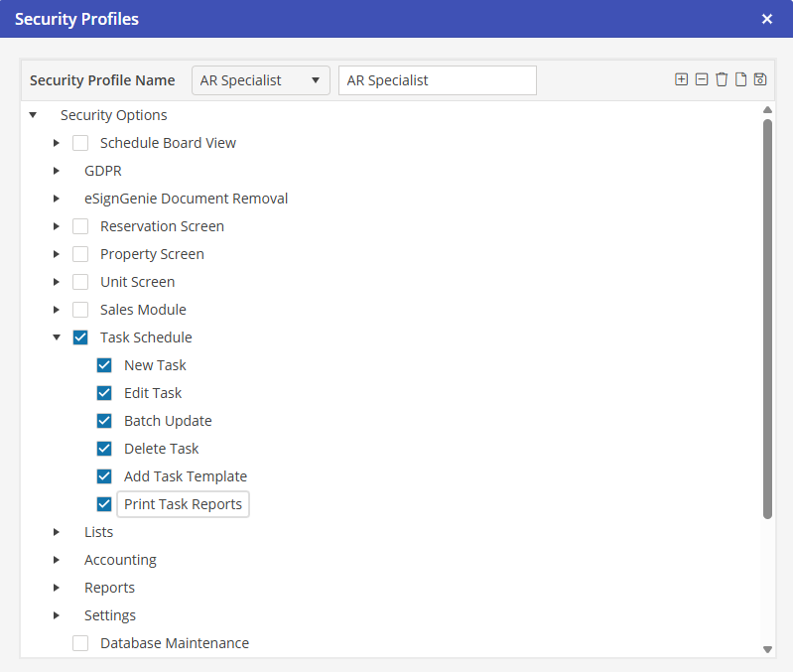Click the scrollbar down arrow
This screenshot has height=672, width=793.
[x=767, y=648]
